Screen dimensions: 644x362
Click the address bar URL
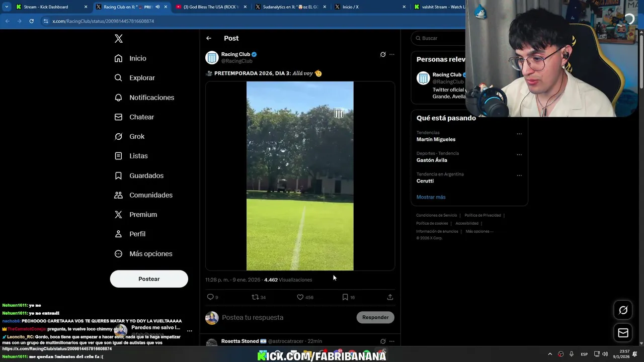tap(103, 21)
